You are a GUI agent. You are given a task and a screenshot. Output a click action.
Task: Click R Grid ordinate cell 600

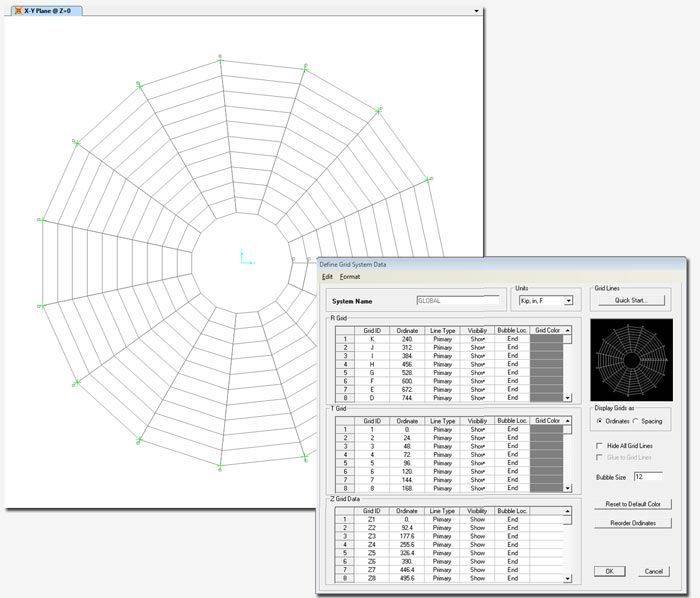tap(407, 381)
